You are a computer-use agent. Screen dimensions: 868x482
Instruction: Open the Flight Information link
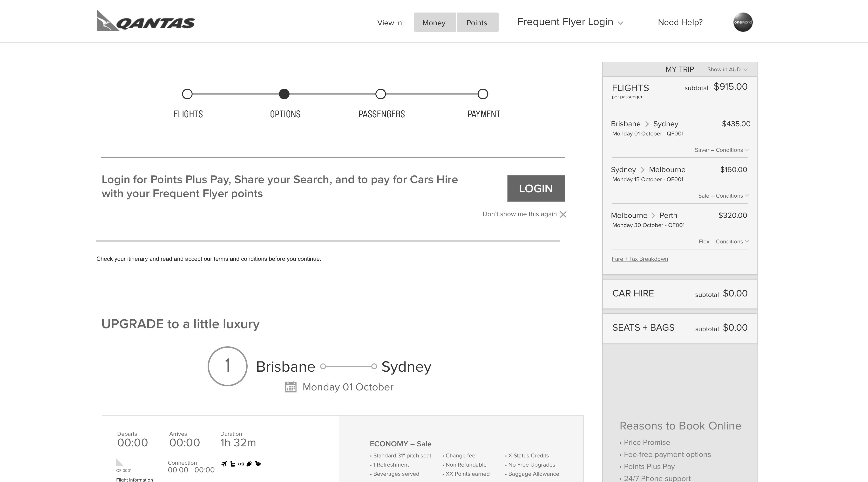click(x=135, y=480)
